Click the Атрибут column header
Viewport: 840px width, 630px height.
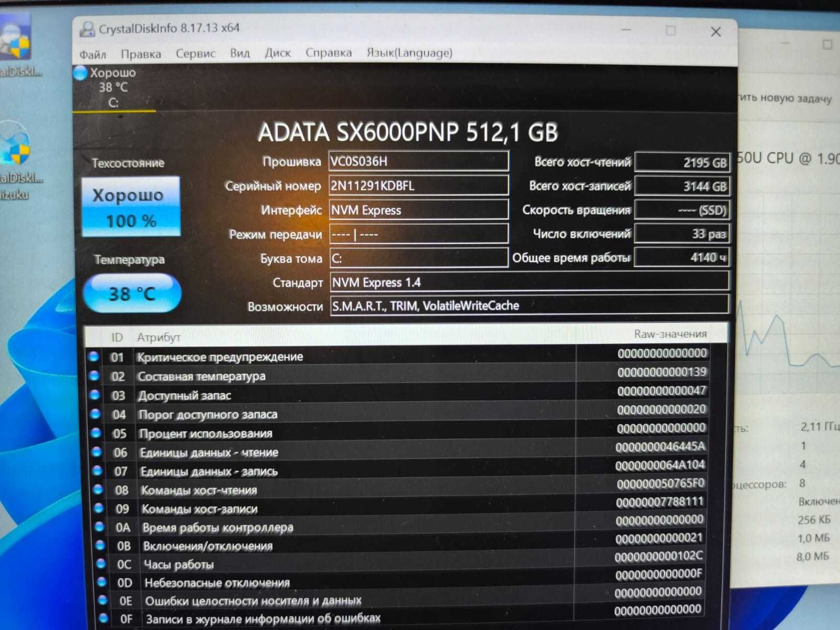[159, 337]
